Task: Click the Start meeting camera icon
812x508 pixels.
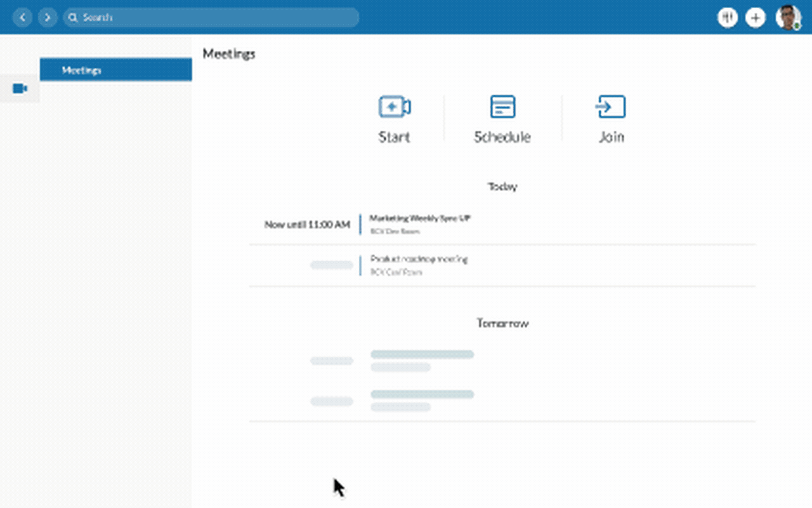Action: coord(394,107)
